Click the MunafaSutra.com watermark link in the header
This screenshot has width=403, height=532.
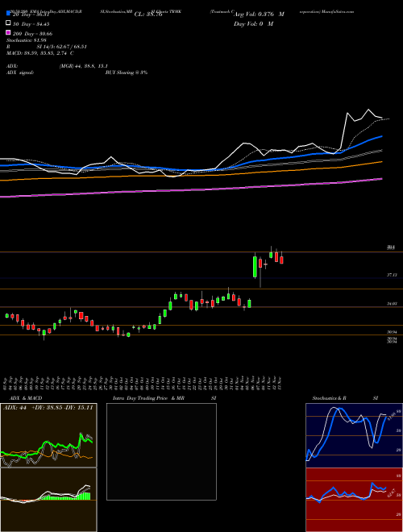(x=338, y=11)
